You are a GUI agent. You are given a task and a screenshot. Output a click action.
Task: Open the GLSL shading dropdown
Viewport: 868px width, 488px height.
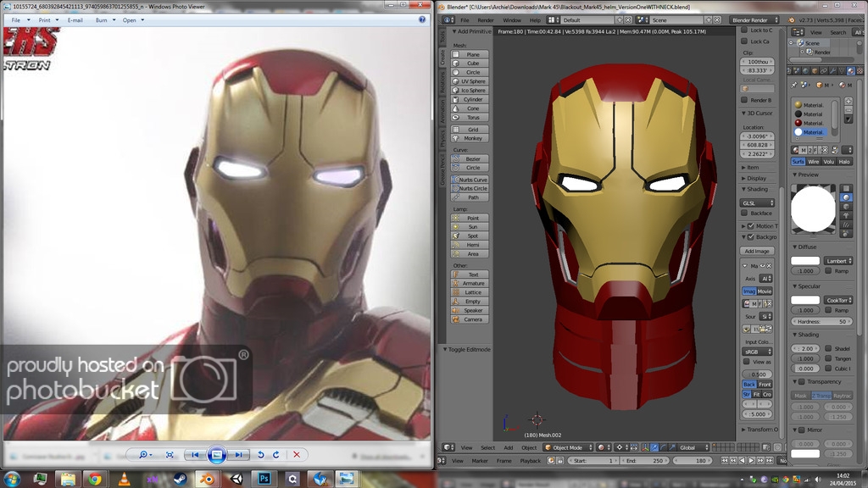coord(757,203)
